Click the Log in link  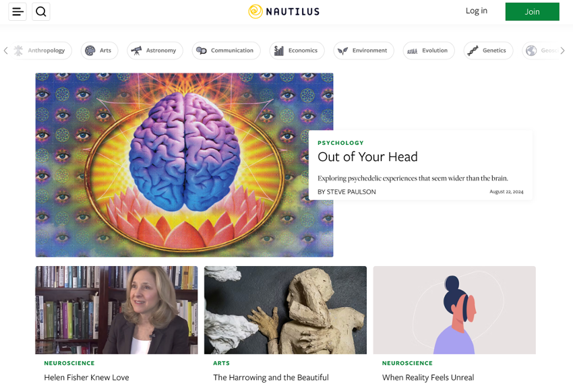477,11
